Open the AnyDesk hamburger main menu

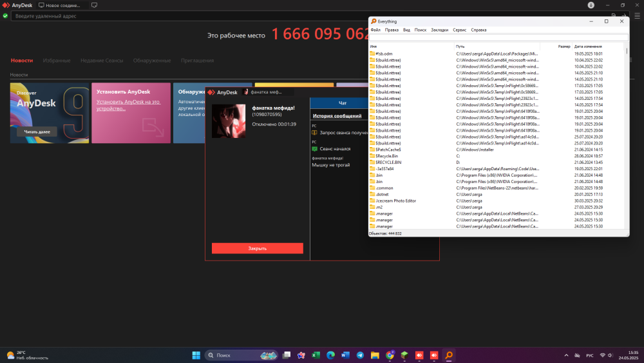637,16
